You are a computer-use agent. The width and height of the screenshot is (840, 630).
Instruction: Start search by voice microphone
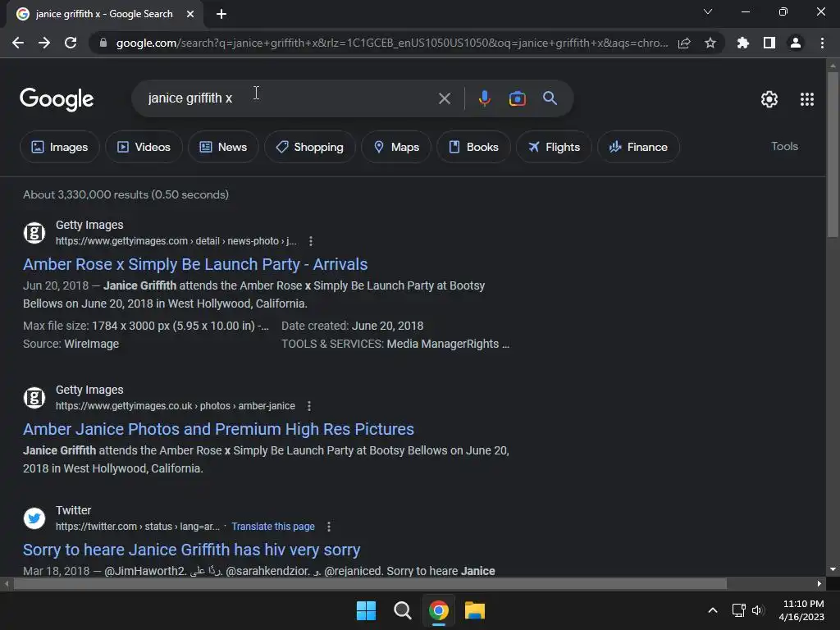[x=484, y=98]
